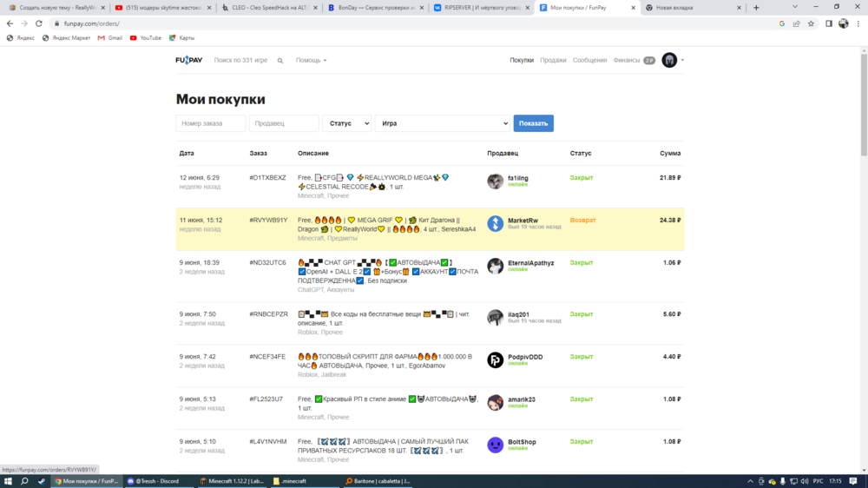Screen dimensions: 868x488
Task: Open seller fa1ling's avatar
Action: tap(495, 181)
